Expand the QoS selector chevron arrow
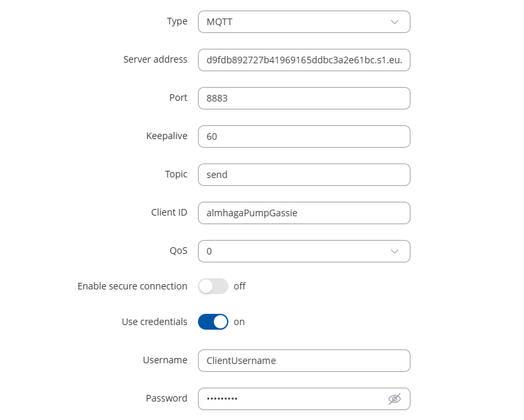This screenshot has width=524, height=420. pos(395,251)
